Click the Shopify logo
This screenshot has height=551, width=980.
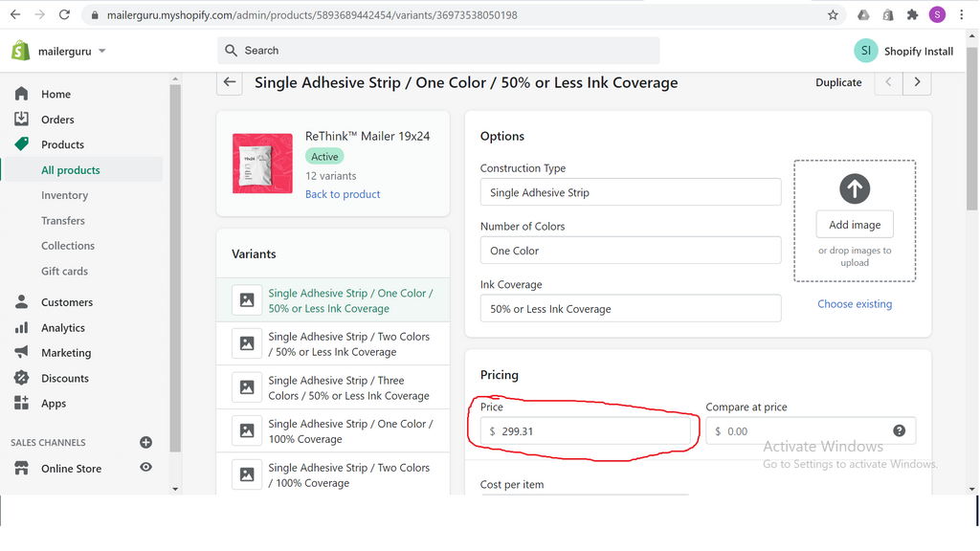(21, 51)
